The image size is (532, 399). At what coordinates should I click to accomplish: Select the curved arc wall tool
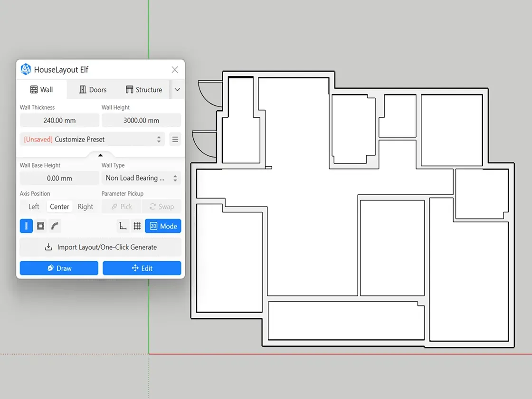(x=55, y=226)
